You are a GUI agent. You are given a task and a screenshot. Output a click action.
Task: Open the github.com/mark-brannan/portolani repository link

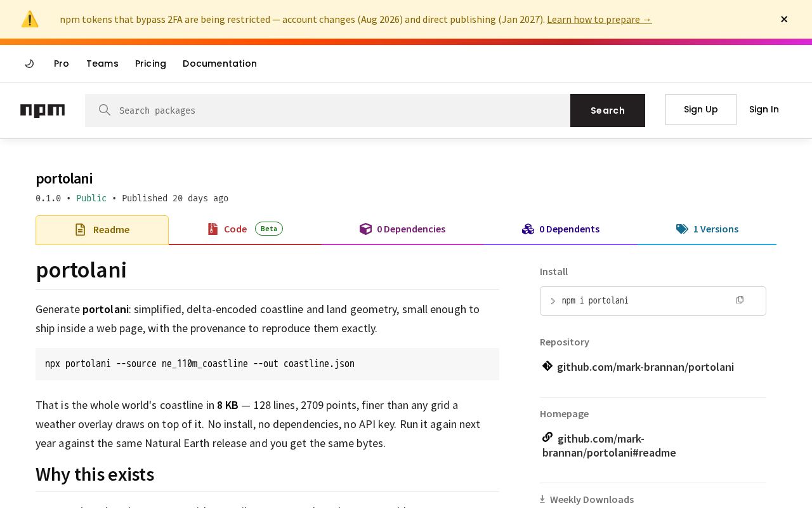point(645,366)
